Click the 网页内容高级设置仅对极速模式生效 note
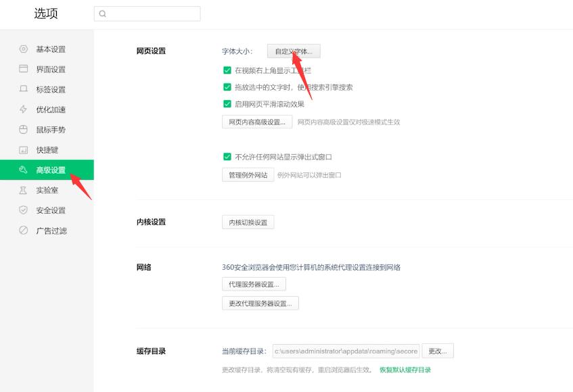573x392 pixels. pos(348,122)
